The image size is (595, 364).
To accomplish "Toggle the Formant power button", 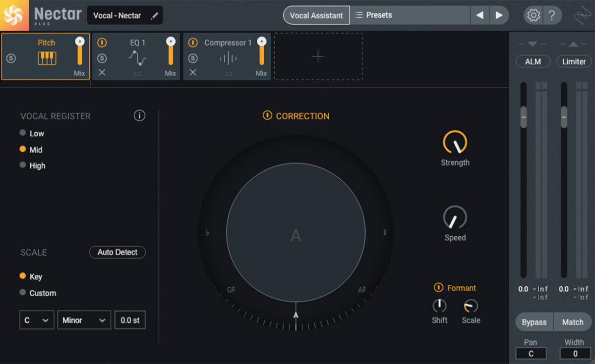I will click(x=438, y=288).
